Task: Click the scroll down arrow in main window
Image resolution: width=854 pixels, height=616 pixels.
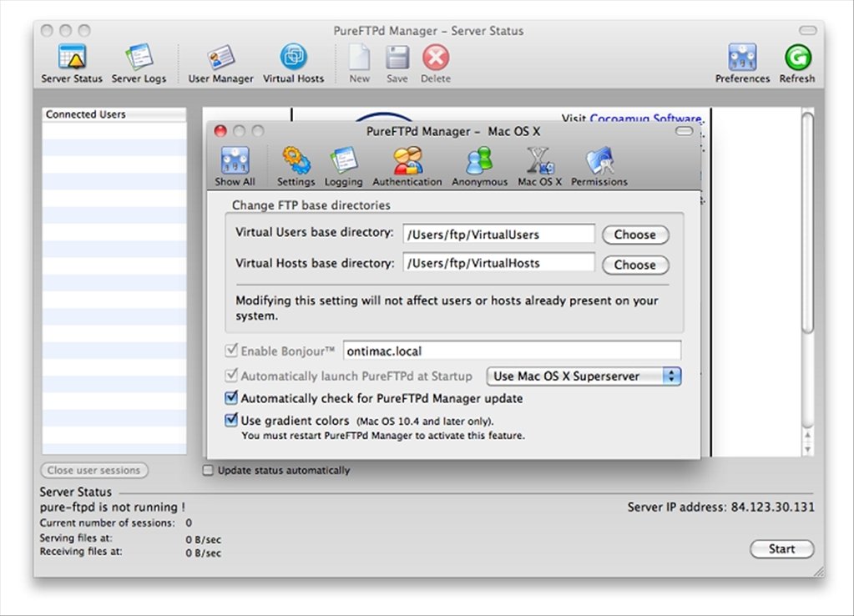Action: coord(808,449)
